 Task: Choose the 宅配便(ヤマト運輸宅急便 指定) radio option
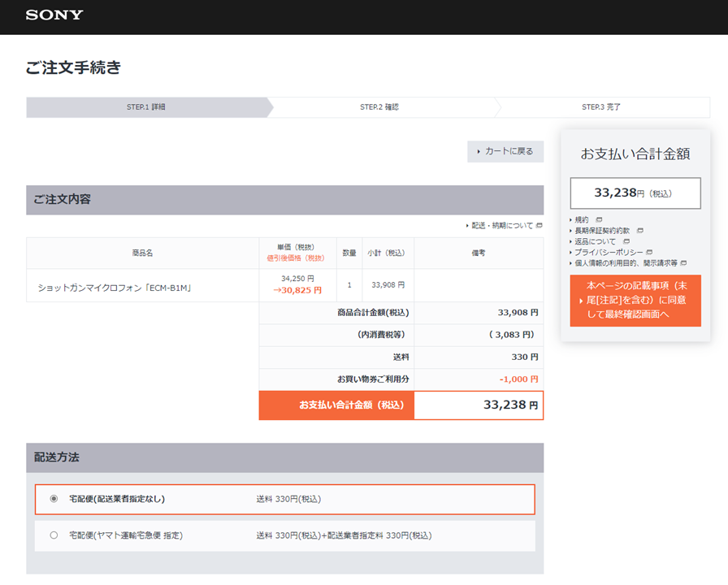(54, 535)
